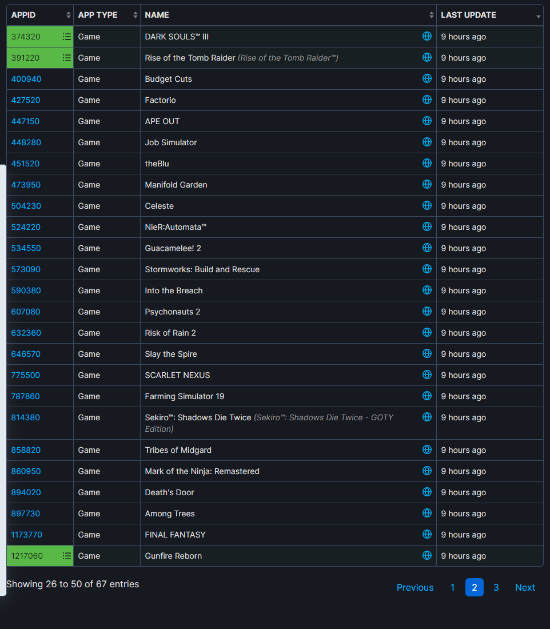
Task: Open the globe icon next to Celeste
Action: point(427,205)
